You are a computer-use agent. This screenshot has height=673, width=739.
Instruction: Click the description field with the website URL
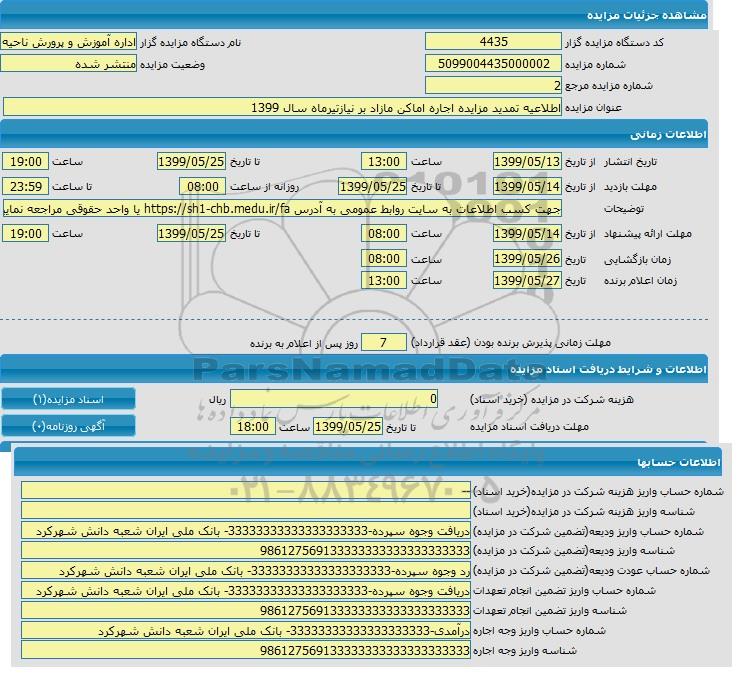(x=282, y=208)
